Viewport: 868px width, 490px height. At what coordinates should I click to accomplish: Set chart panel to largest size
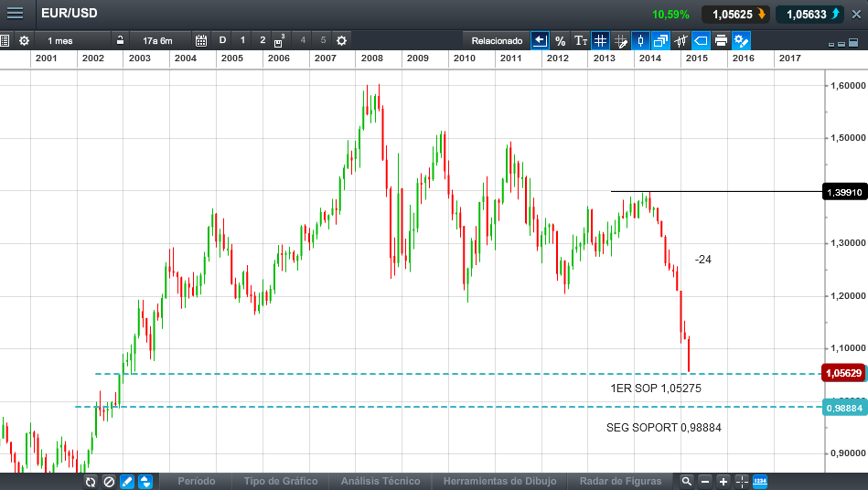click(x=853, y=42)
